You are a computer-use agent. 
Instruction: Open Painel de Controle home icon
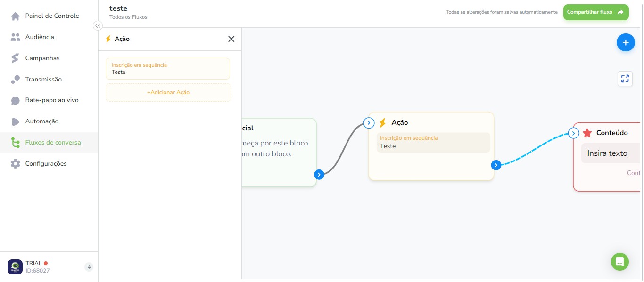click(16, 16)
